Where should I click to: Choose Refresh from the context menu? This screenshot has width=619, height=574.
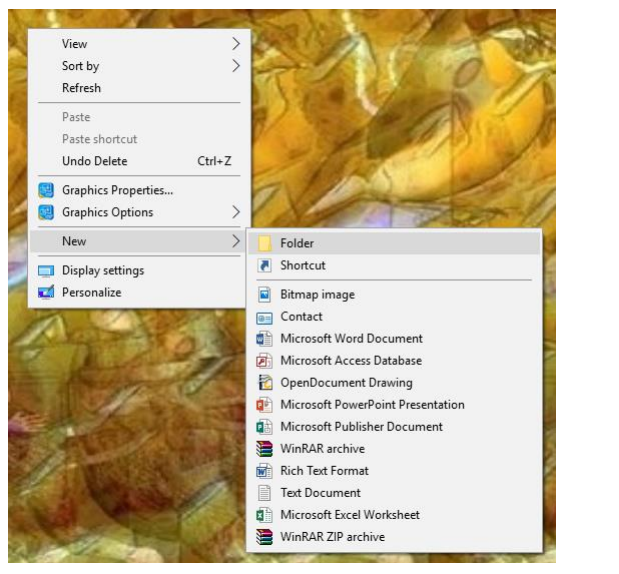(x=139, y=88)
